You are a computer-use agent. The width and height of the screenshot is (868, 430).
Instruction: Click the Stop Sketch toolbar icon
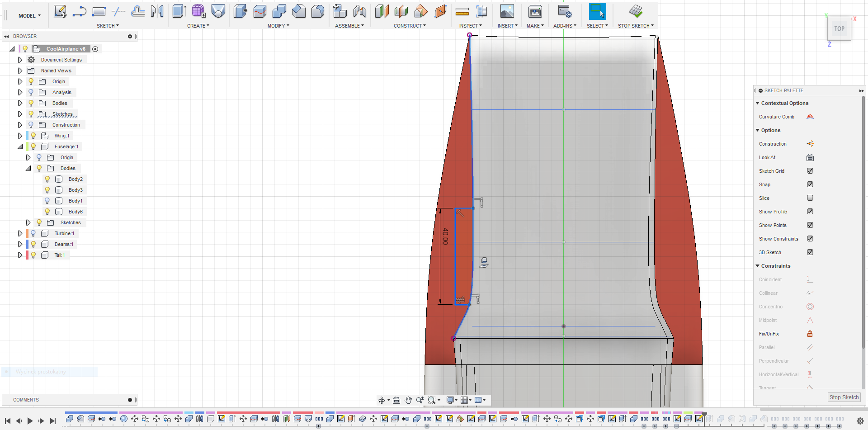pyautogui.click(x=636, y=11)
